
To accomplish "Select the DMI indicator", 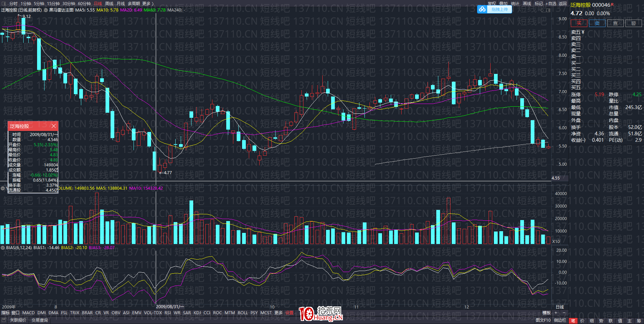I will click(41, 313).
